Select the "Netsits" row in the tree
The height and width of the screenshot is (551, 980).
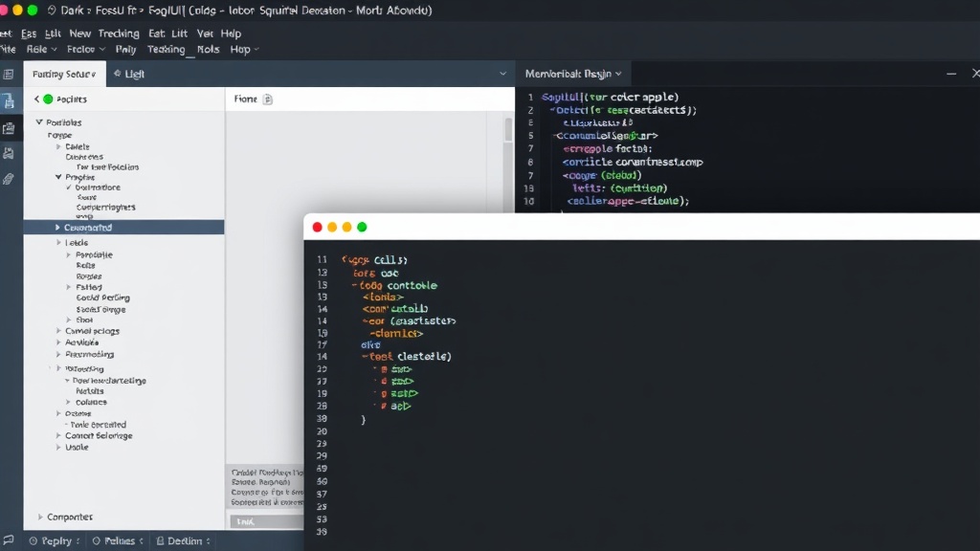(x=90, y=391)
